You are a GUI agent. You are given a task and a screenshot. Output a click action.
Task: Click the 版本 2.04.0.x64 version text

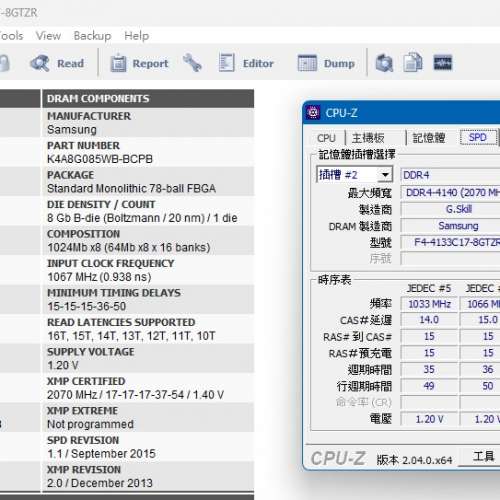pyautogui.click(x=414, y=460)
